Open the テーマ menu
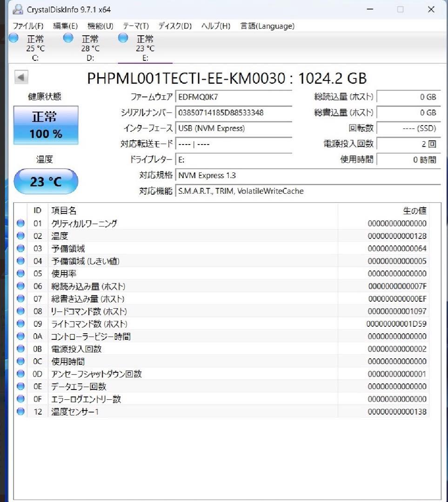 click(135, 26)
